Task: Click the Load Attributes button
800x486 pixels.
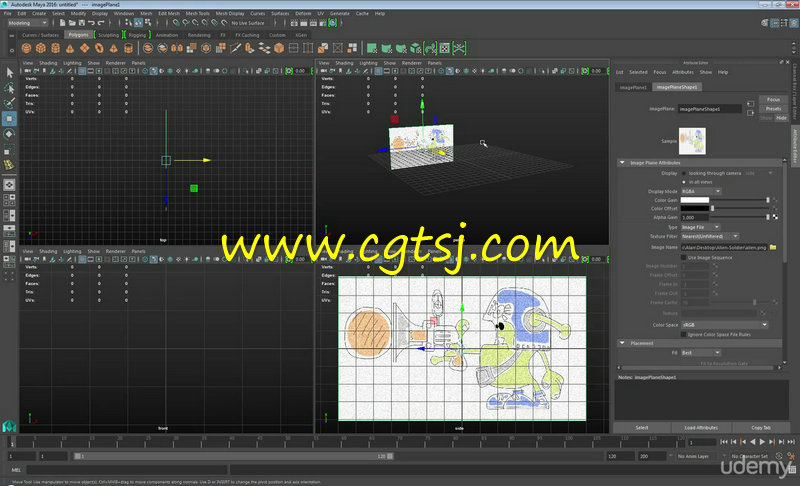Action: tap(701, 428)
